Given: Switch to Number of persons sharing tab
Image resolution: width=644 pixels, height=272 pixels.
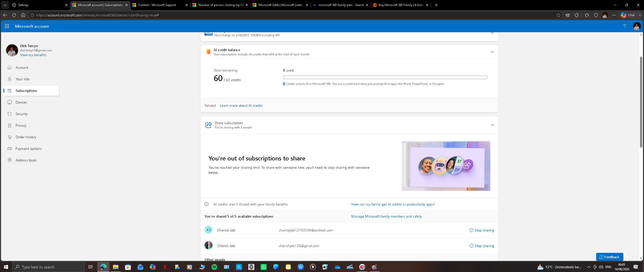Looking at the screenshot, I should click(x=220, y=5).
